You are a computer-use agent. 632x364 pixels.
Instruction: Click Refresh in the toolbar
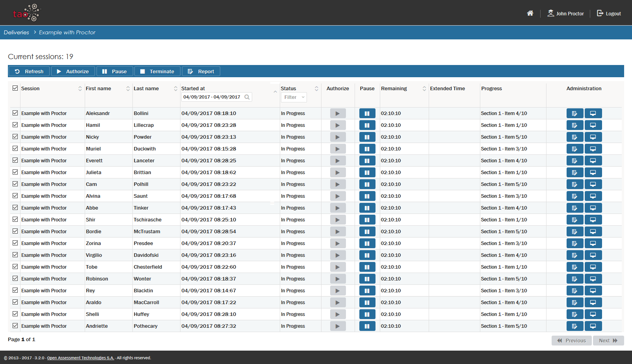[x=29, y=71]
